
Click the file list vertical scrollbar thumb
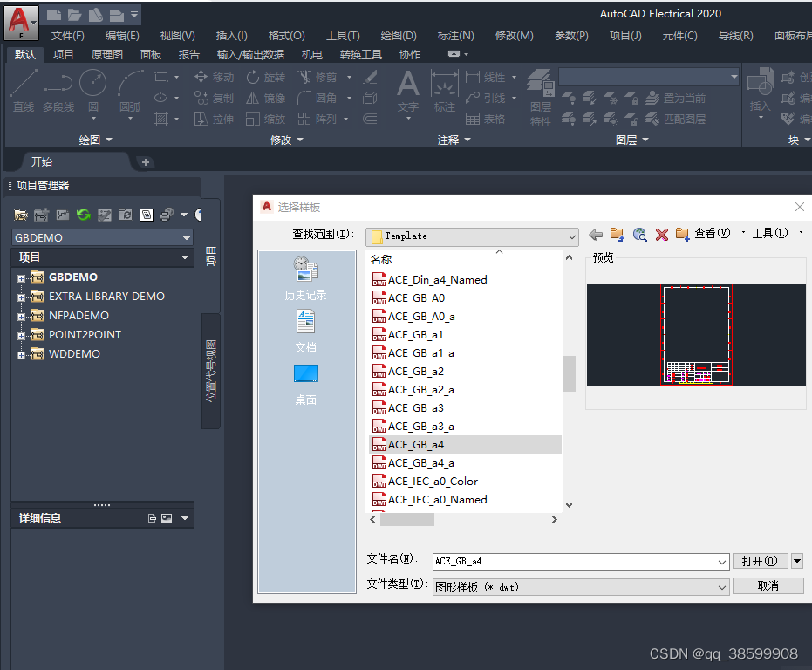point(570,373)
